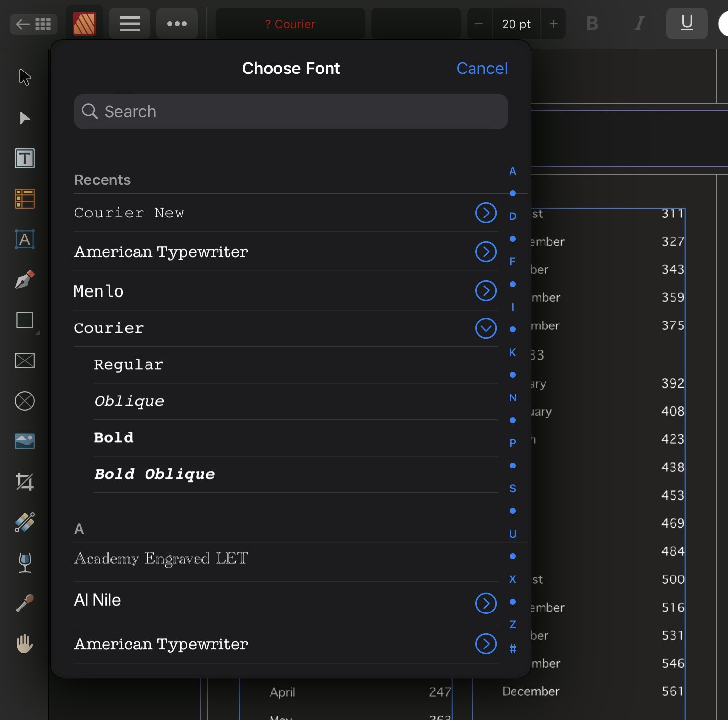Image resolution: width=728 pixels, height=720 pixels.
Task: Toggle bold formatting in the toolbar
Action: [x=592, y=24]
